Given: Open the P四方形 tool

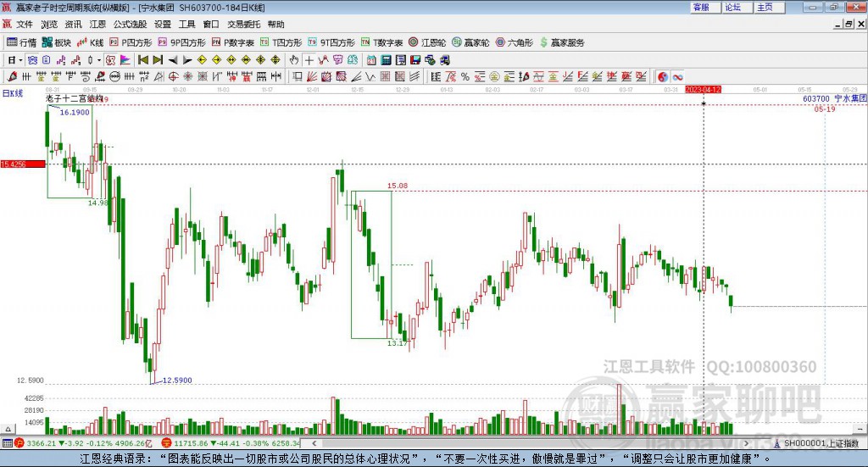Looking at the screenshot, I should pyautogui.click(x=131, y=42).
